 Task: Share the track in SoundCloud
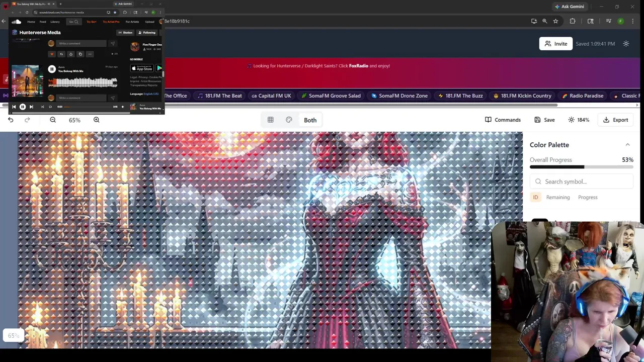coord(71,54)
